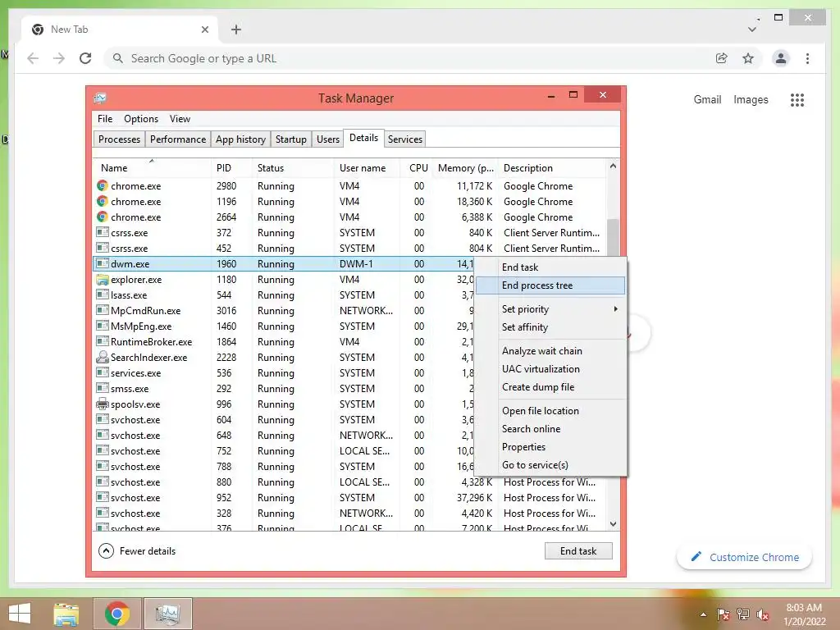Sort by the PID column header
840x630 pixels.
231,167
